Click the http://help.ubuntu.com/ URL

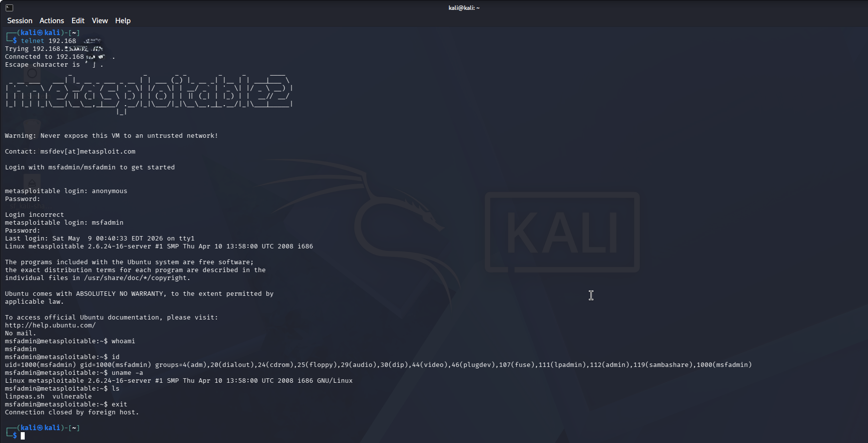pyautogui.click(x=50, y=325)
